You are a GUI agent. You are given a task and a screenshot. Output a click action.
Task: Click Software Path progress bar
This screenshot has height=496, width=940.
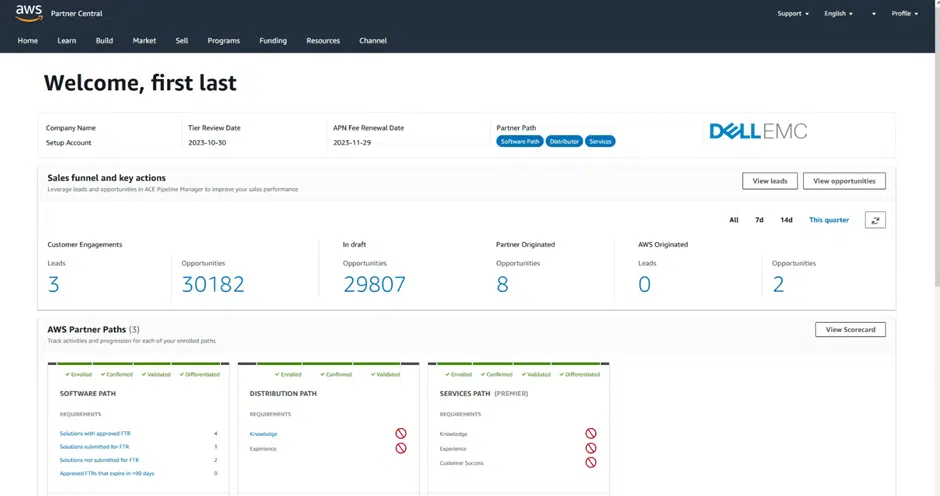138,363
